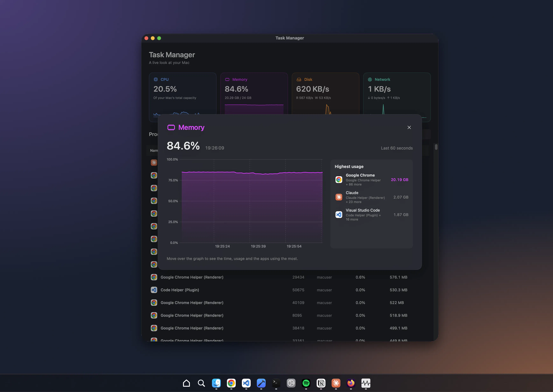Click the Network globe icon

click(x=370, y=79)
